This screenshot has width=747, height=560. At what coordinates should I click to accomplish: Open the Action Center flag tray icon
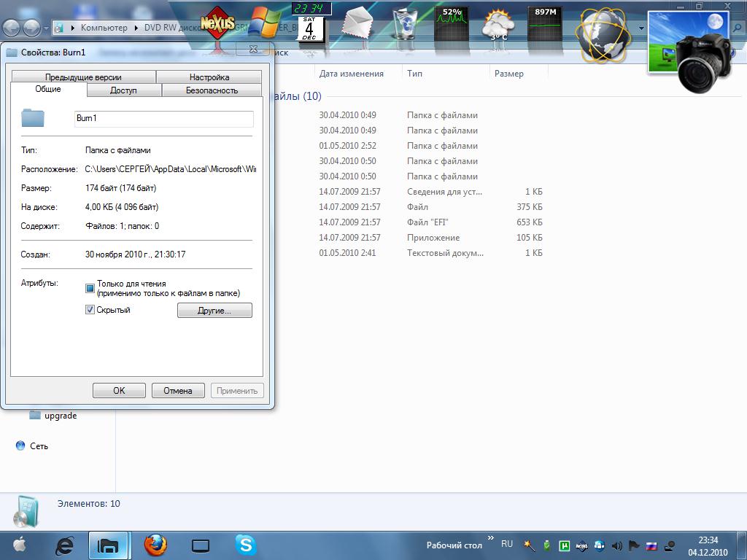coord(634,545)
